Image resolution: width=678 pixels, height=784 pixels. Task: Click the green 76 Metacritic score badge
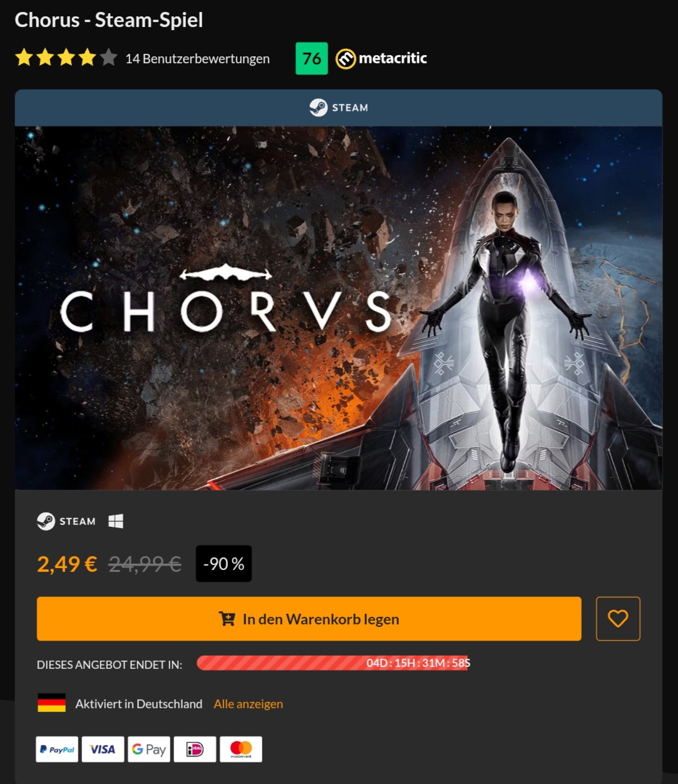click(x=312, y=58)
